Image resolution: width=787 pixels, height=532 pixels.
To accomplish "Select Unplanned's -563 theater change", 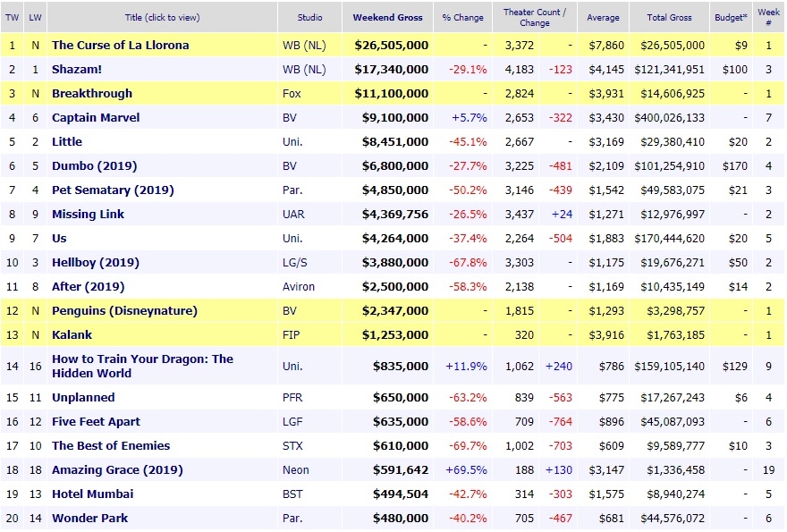I will click(560, 398).
